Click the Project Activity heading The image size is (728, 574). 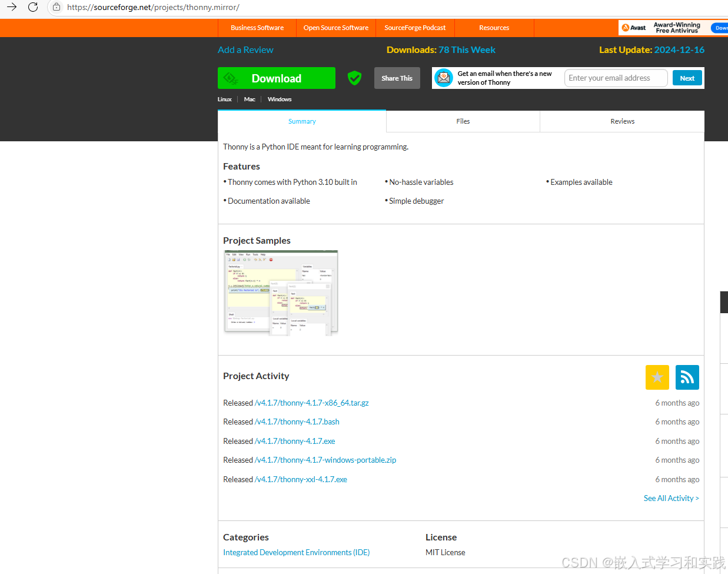(x=256, y=376)
